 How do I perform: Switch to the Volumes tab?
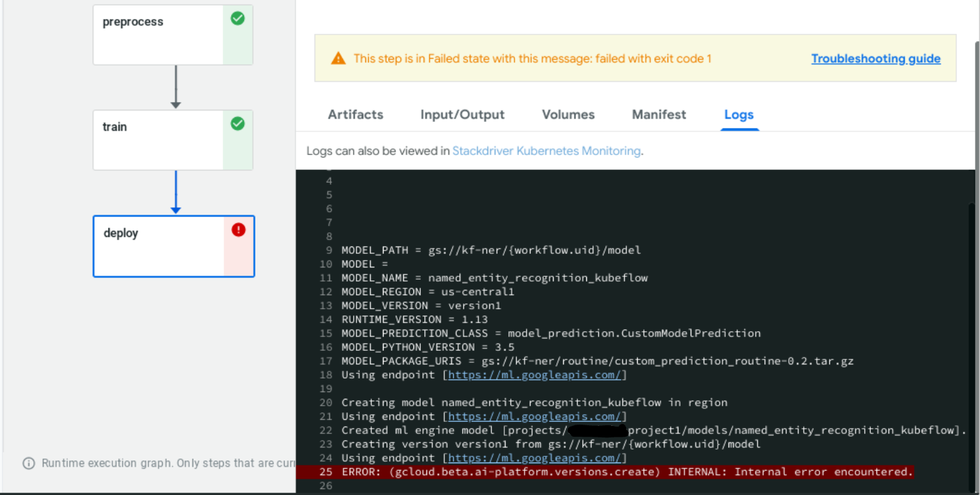[568, 114]
